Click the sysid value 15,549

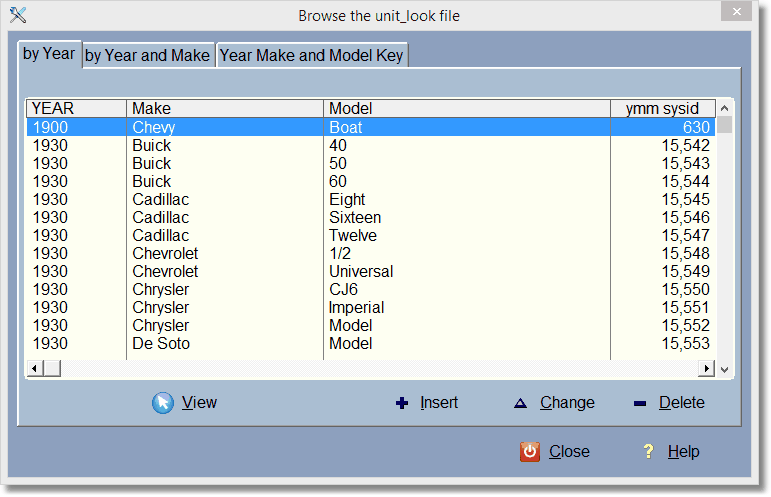[x=685, y=271]
